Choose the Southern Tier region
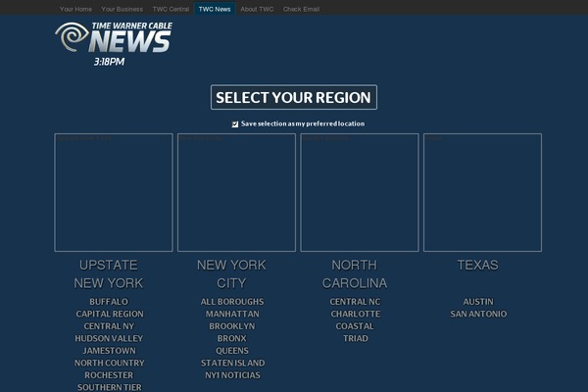This screenshot has height=392, width=588. [110, 387]
